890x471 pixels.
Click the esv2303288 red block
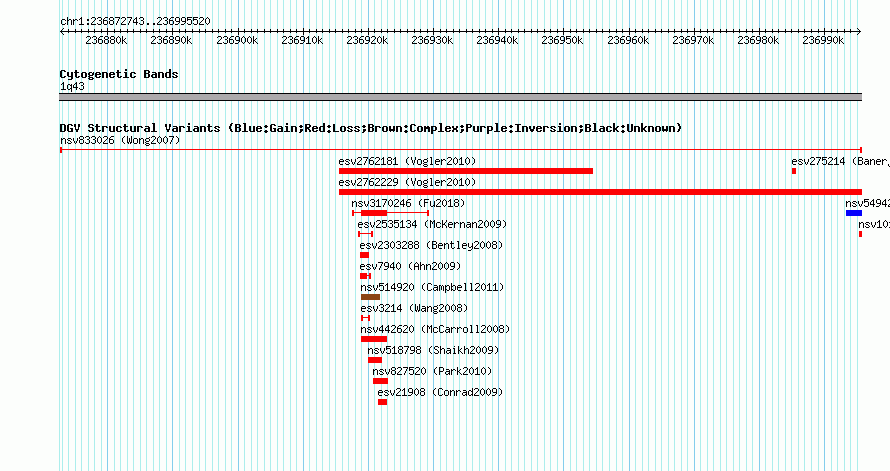[364, 255]
